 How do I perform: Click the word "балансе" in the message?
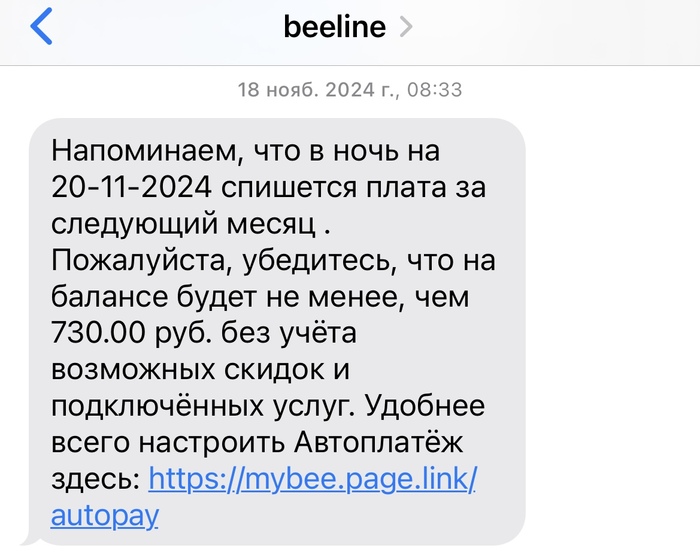[x=99, y=297]
